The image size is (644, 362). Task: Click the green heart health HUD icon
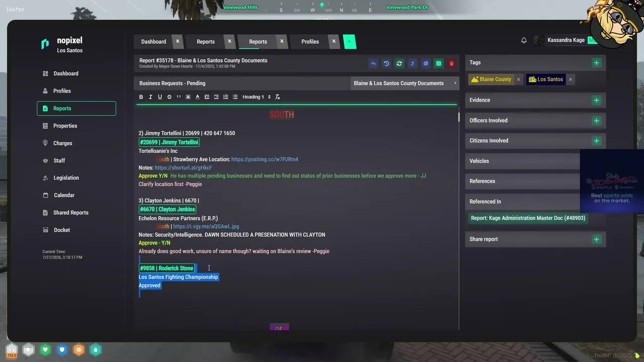pos(45,349)
